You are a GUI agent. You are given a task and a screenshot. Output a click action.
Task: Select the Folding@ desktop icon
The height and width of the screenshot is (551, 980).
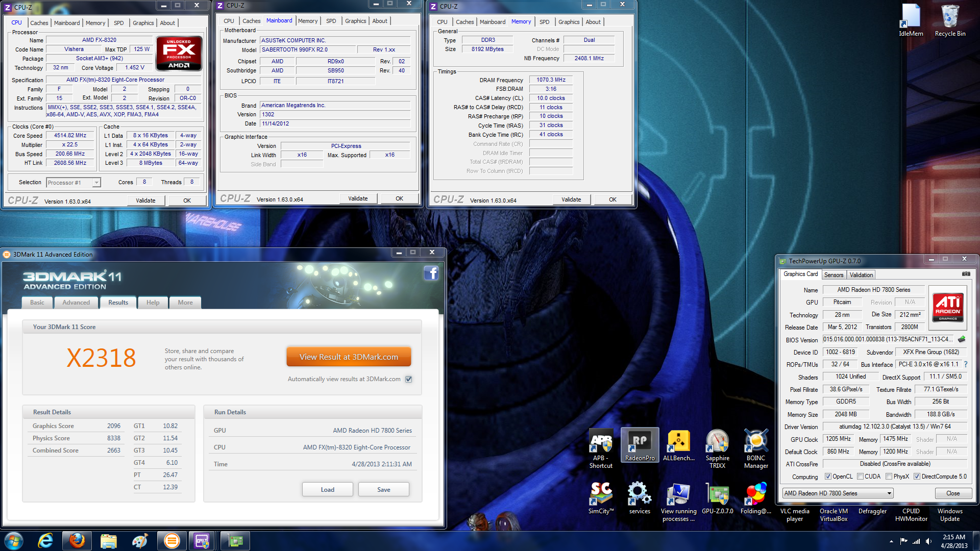(756, 498)
